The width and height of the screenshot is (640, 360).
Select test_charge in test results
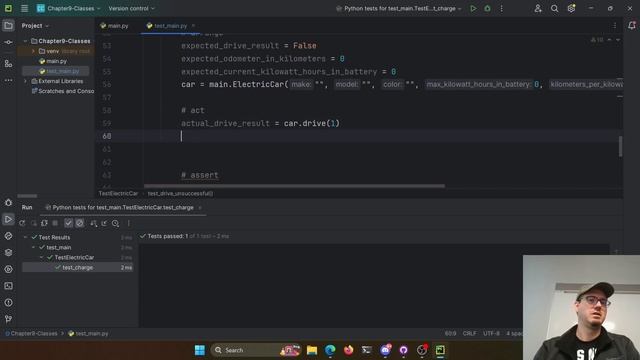click(x=78, y=268)
